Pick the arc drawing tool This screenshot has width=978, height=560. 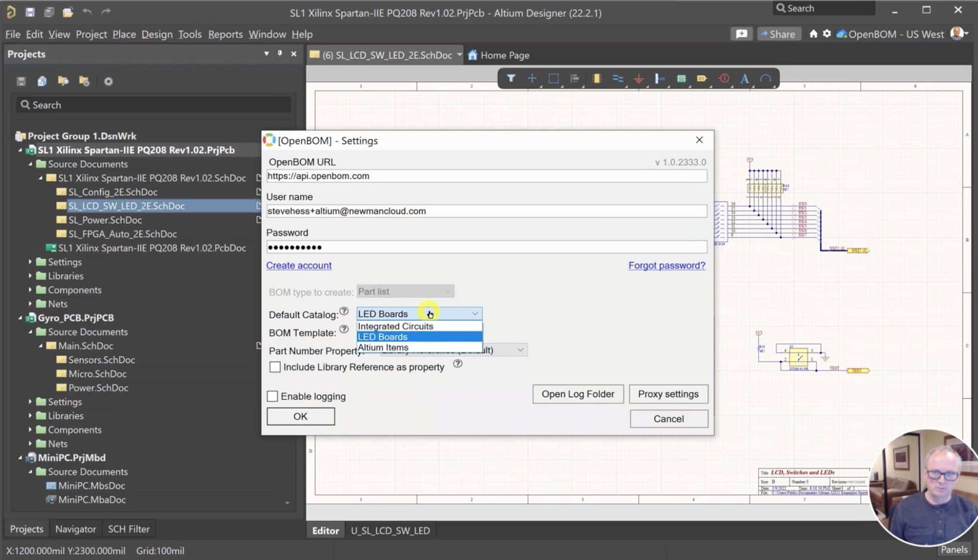pos(766,78)
